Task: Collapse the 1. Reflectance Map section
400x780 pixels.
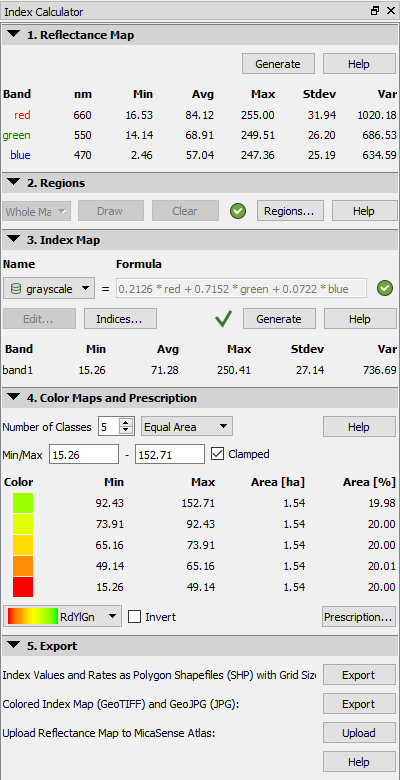Action: point(14,35)
